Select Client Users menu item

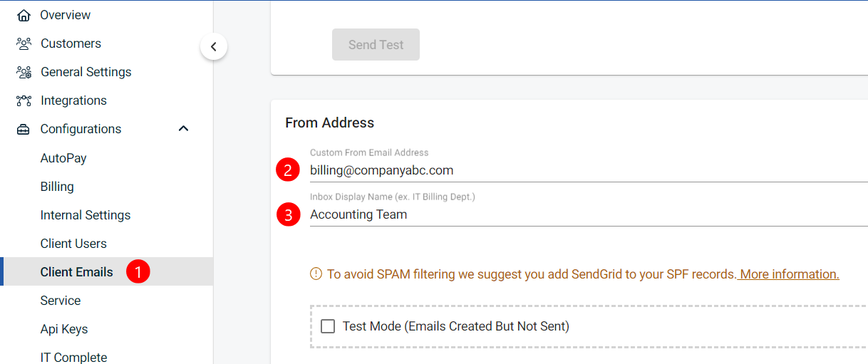click(x=73, y=244)
